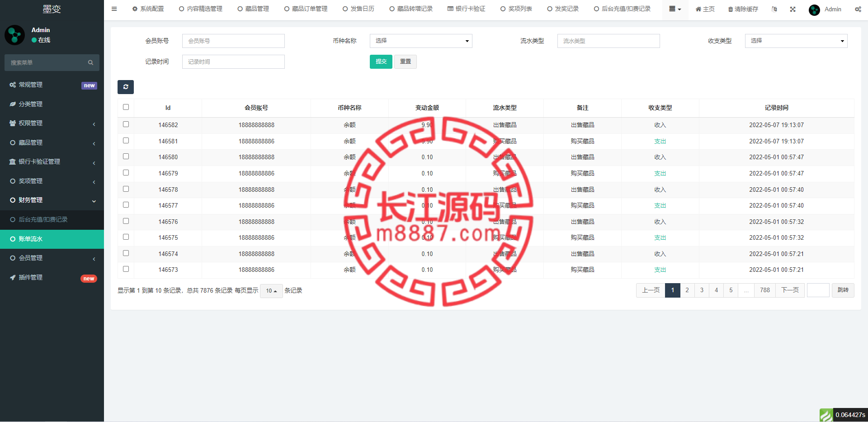This screenshot has width=868, height=422.
Task: Expand 银行卡验证管理 sidebar menu
Action: coord(52,161)
